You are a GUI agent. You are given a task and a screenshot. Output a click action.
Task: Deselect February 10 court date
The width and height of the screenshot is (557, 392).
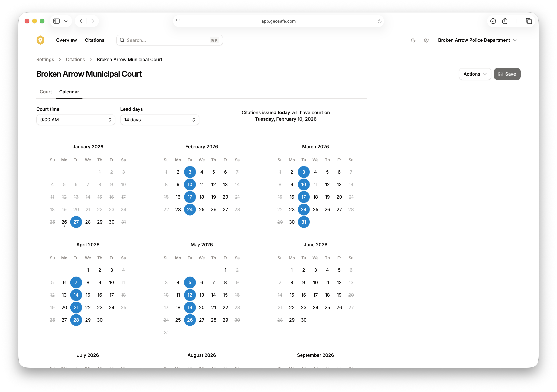(190, 184)
